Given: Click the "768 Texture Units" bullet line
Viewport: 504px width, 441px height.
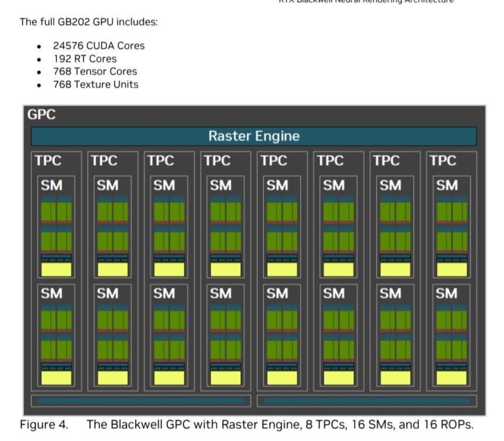Looking at the screenshot, I should click(x=96, y=85).
